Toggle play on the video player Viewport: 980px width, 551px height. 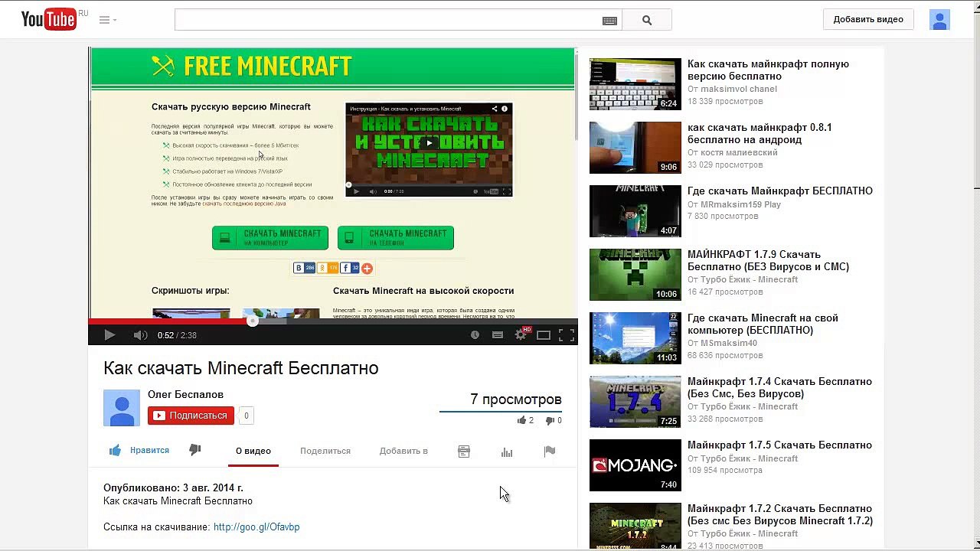pos(109,334)
